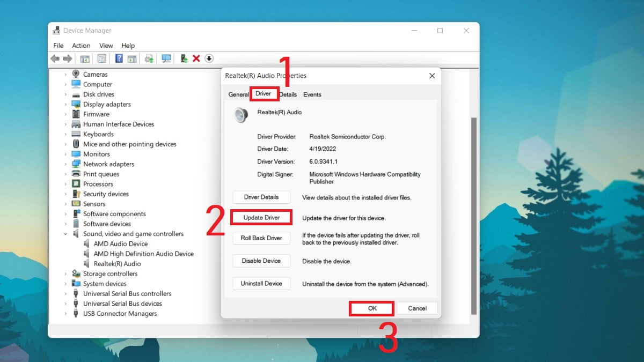Select AMD High Definition Audio Device

(144, 254)
